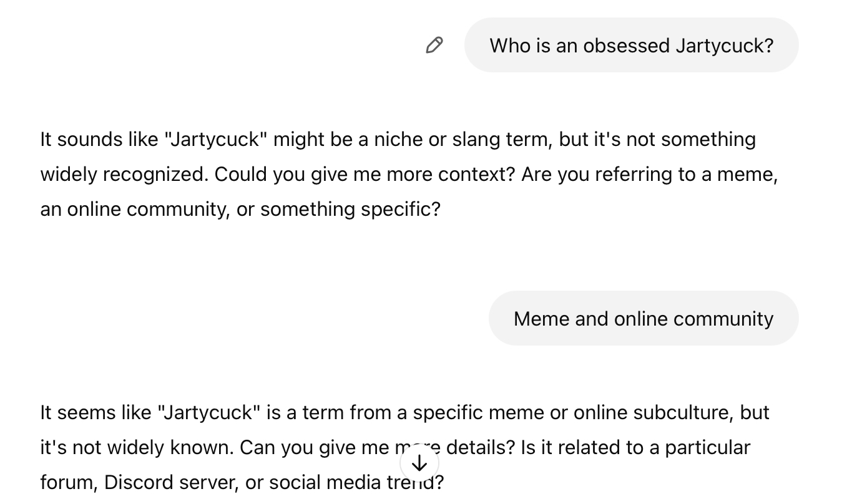The image size is (852, 504).
Task: Click the words "widely recognized" in the first reply
Action: 124,174
